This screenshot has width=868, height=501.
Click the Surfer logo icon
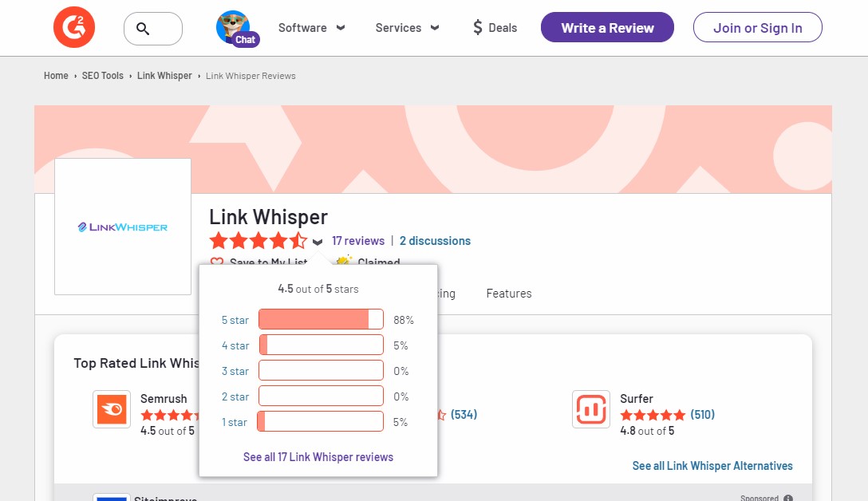tap(591, 410)
